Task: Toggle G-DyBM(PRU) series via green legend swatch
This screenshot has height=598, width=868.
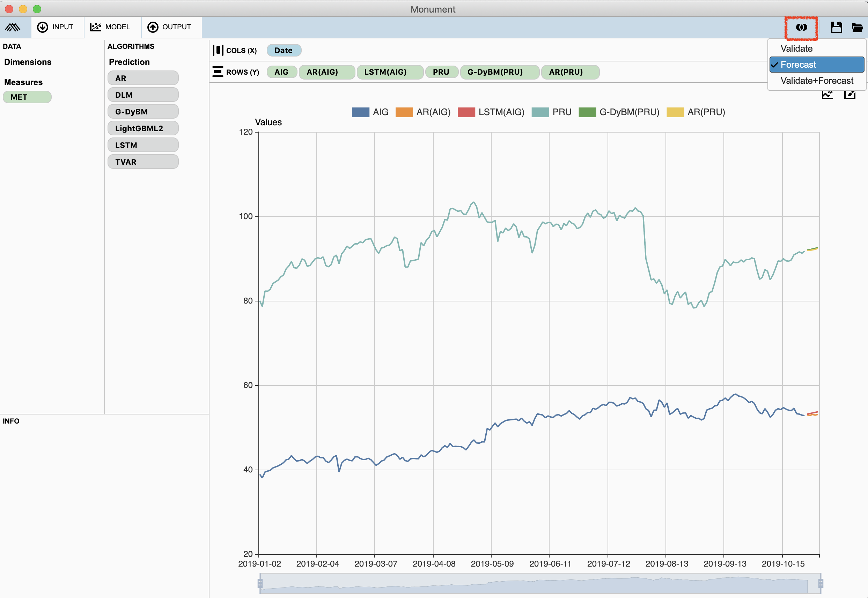Action: [587, 112]
